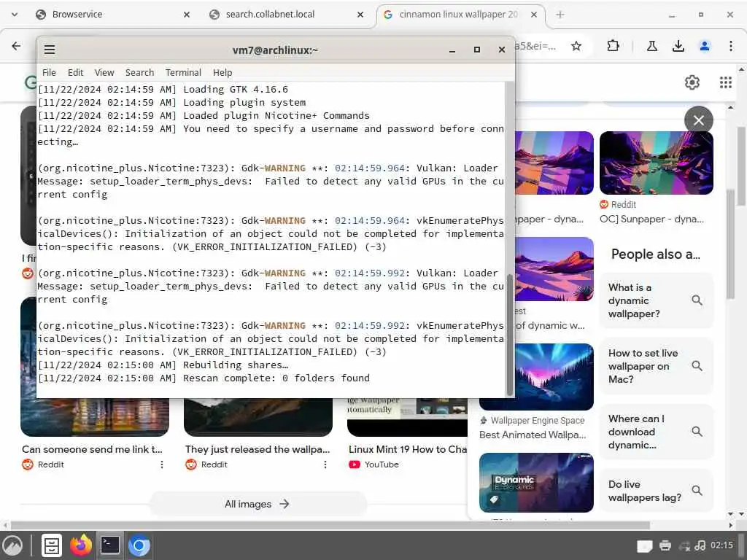Image resolution: width=747 pixels, height=560 pixels.
Task: Open the browser extensions puzzle icon
Action: [x=613, y=46]
